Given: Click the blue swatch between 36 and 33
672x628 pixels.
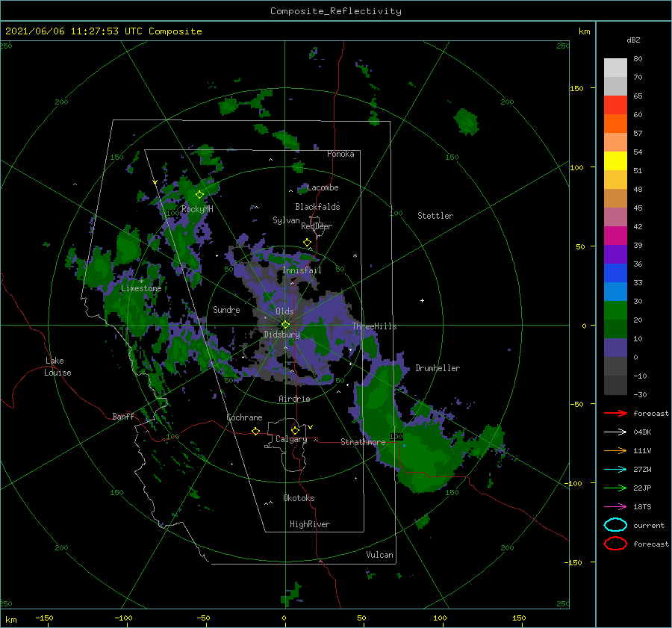Looking at the screenshot, I should (615, 273).
